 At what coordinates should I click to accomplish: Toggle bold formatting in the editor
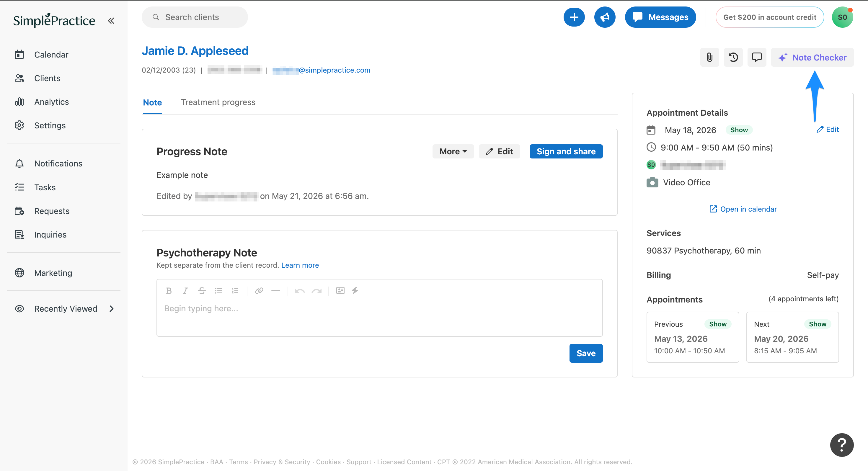tap(169, 290)
